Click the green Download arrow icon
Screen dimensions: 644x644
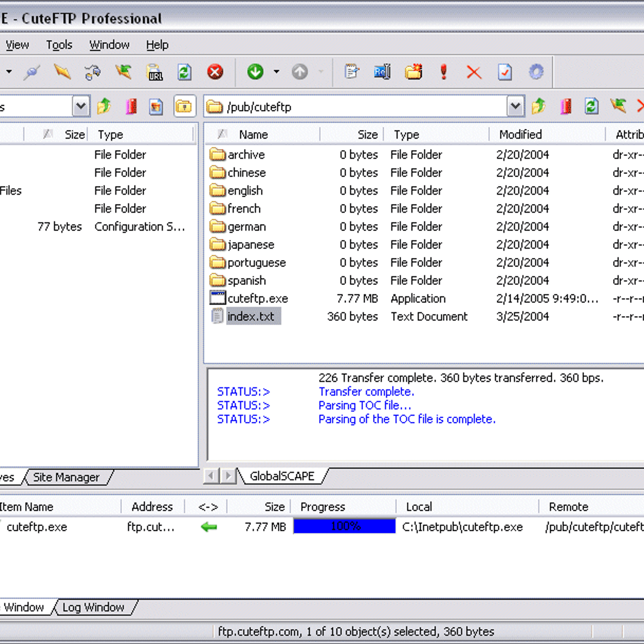pyautogui.click(x=255, y=72)
